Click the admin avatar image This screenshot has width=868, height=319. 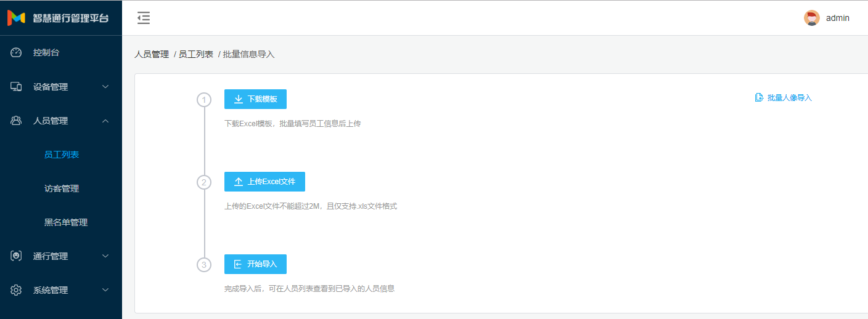coord(812,18)
